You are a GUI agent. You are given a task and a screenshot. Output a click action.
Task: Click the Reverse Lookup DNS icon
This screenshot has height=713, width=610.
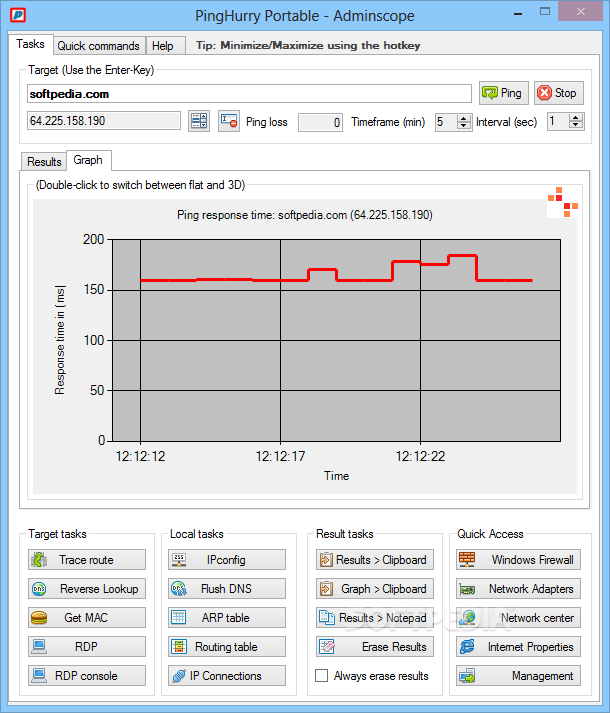click(39, 589)
